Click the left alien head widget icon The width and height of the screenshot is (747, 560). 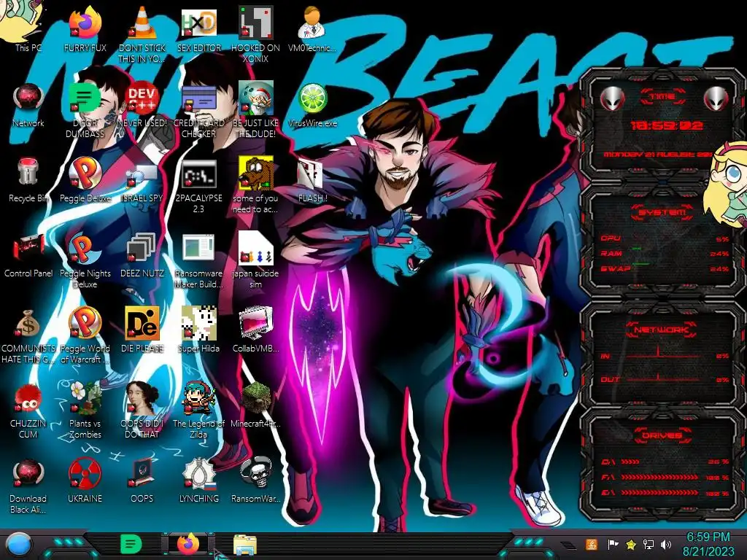(x=612, y=98)
